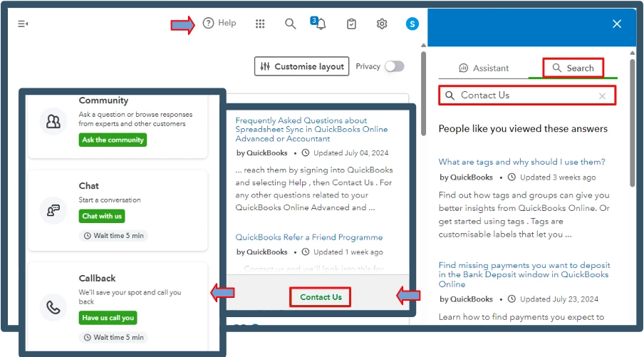
Task: Click the Help text label
Action: pos(227,23)
